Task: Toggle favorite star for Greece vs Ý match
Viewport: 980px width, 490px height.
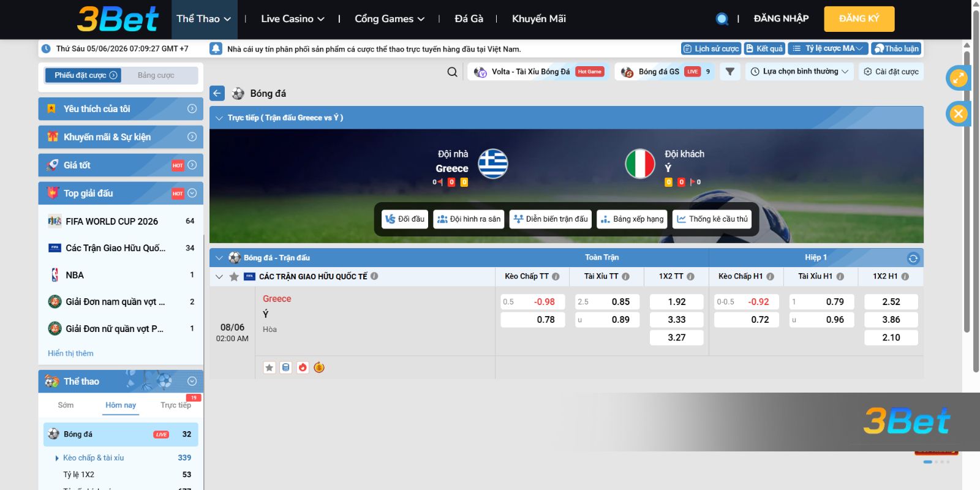Action: pyautogui.click(x=269, y=367)
